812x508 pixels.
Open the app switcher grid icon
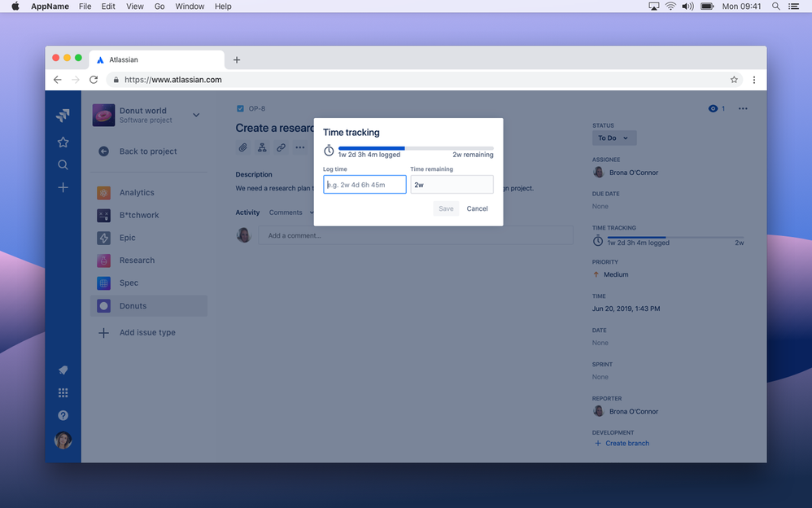[63, 393]
